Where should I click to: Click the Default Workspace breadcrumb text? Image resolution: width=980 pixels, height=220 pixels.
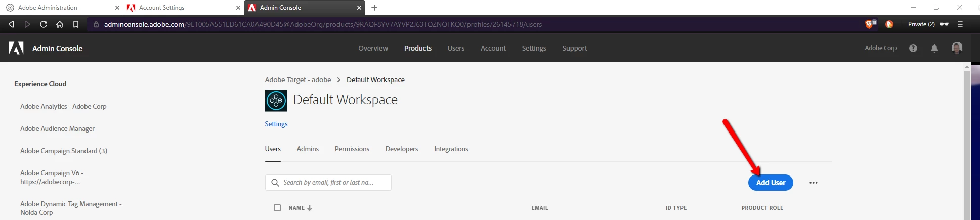point(375,80)
